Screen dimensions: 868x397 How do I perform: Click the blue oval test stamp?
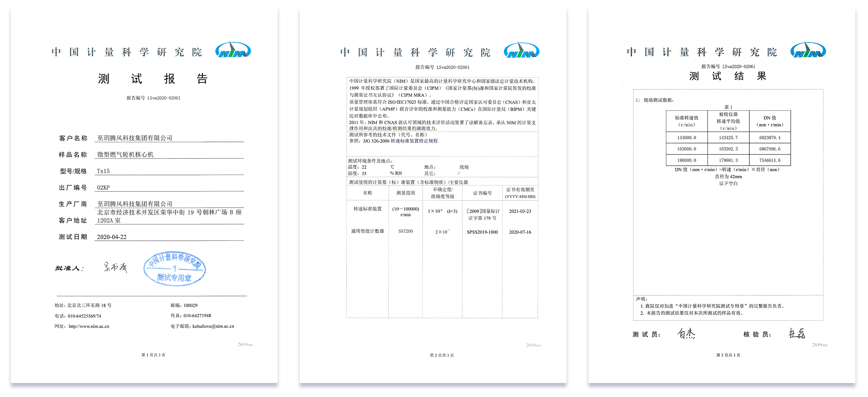[174, 269]
